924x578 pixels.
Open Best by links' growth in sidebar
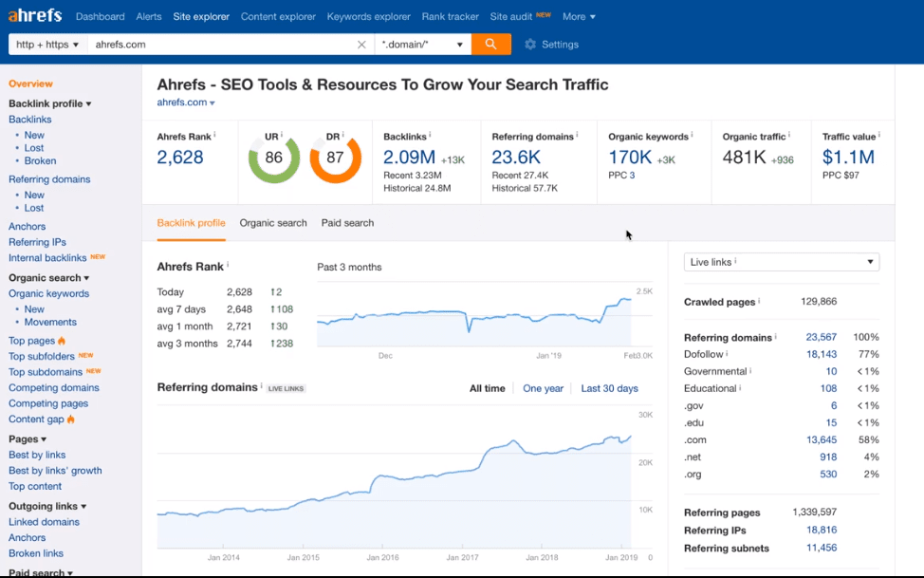pos(55,471)
